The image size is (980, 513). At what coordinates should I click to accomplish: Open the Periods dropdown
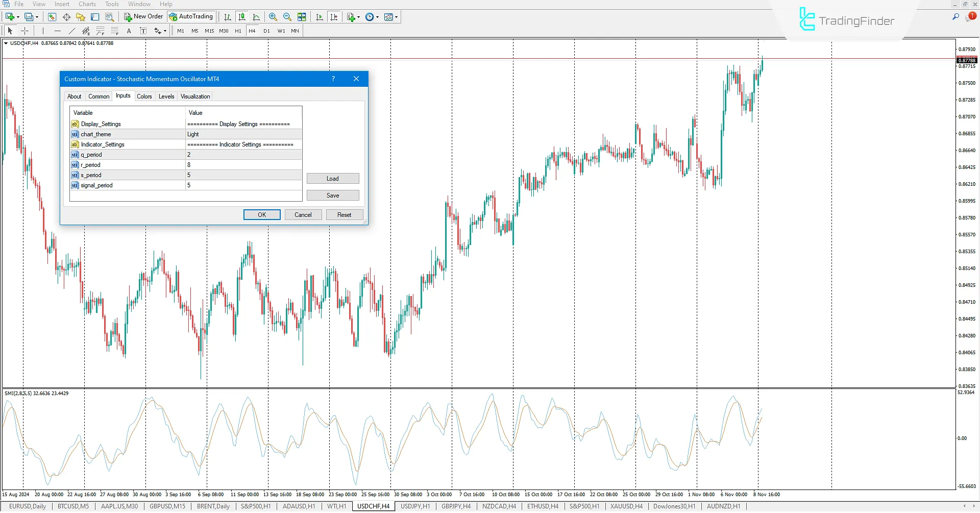click(x=369, y=16)
